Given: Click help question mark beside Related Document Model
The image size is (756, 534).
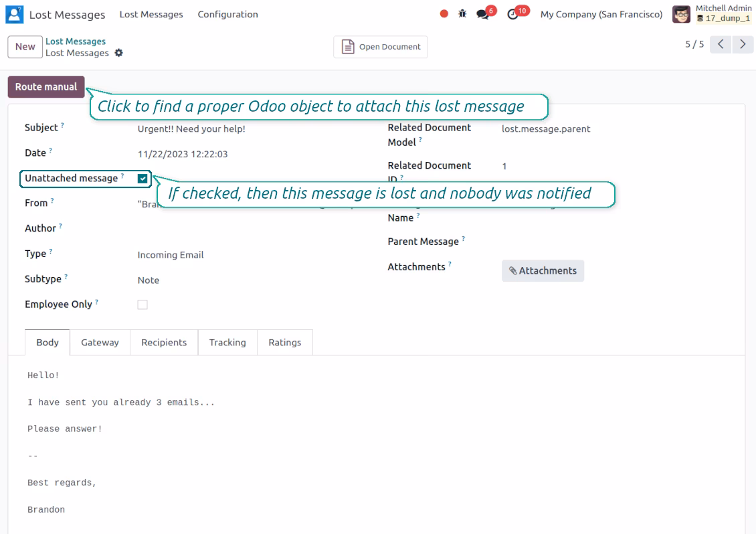Looking at the screenshot, I should point(420,140).
